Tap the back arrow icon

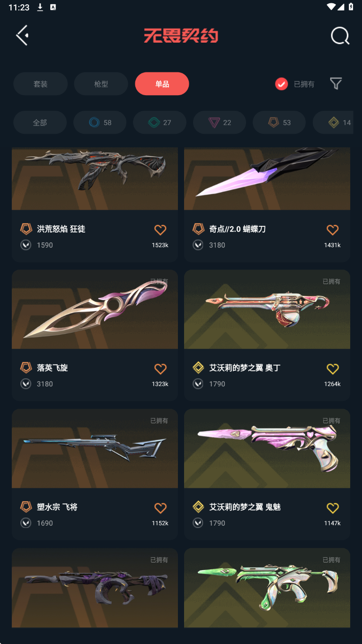22,36
